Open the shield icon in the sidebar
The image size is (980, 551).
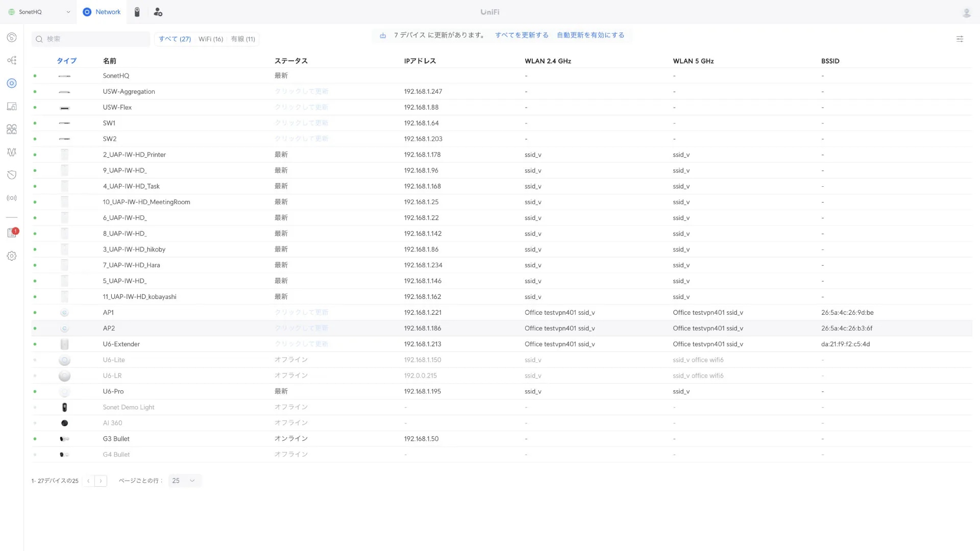[x=12, y=175]
